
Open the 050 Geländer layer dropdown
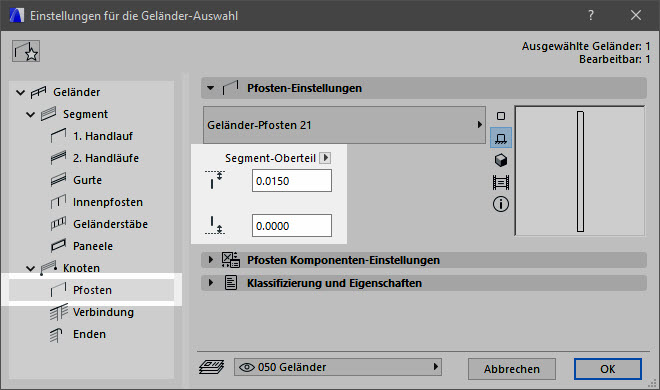(338, 367)
